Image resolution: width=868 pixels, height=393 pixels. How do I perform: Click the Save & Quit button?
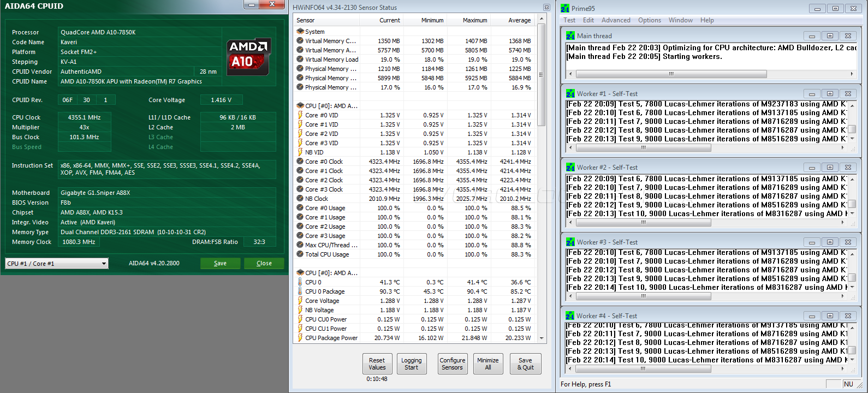point(525,364)
